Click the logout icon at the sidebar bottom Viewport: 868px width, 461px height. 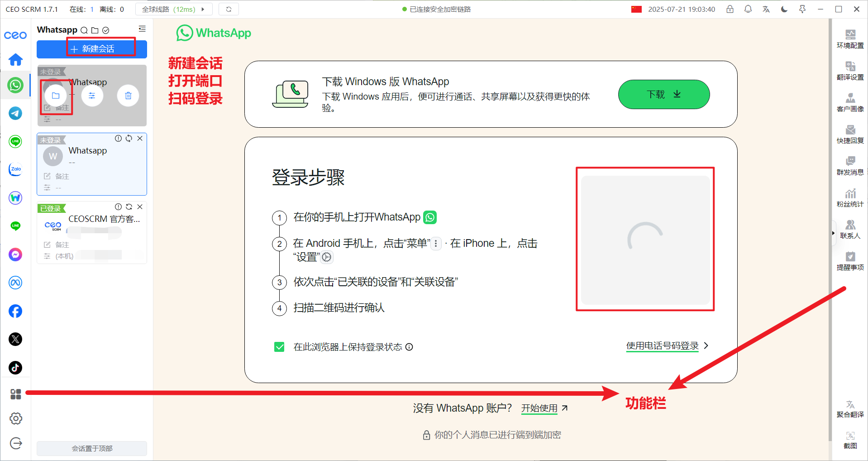pos(16,443)
